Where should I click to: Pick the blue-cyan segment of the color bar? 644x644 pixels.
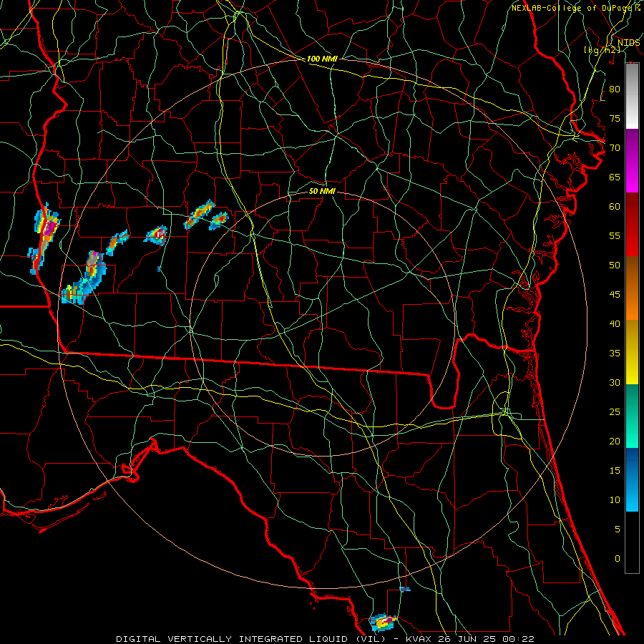coord(632,479)
